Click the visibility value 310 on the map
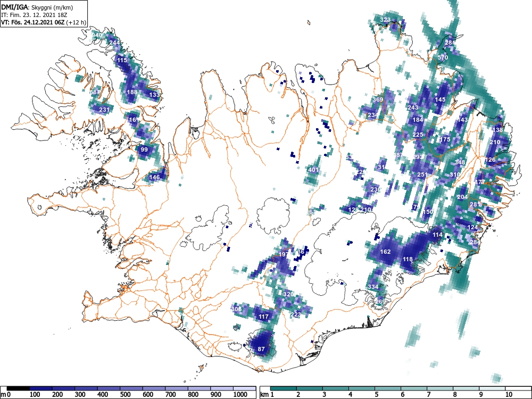This screenshot has height=399, width=532. (455, 174)
